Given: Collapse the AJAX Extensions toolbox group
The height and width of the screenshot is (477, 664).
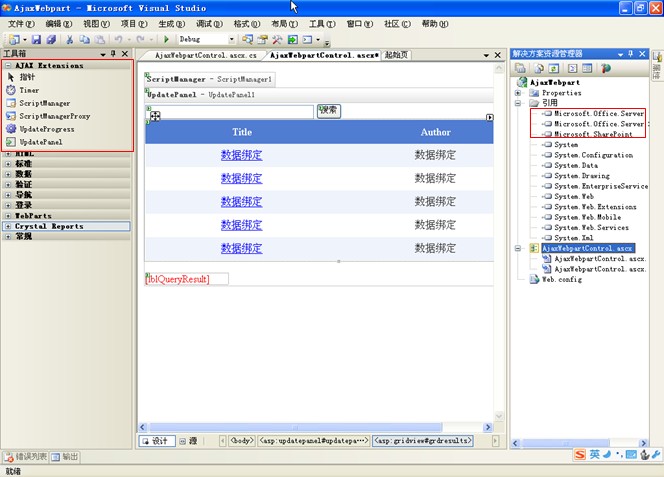Looking at the screenshot, I should (8, 66).
